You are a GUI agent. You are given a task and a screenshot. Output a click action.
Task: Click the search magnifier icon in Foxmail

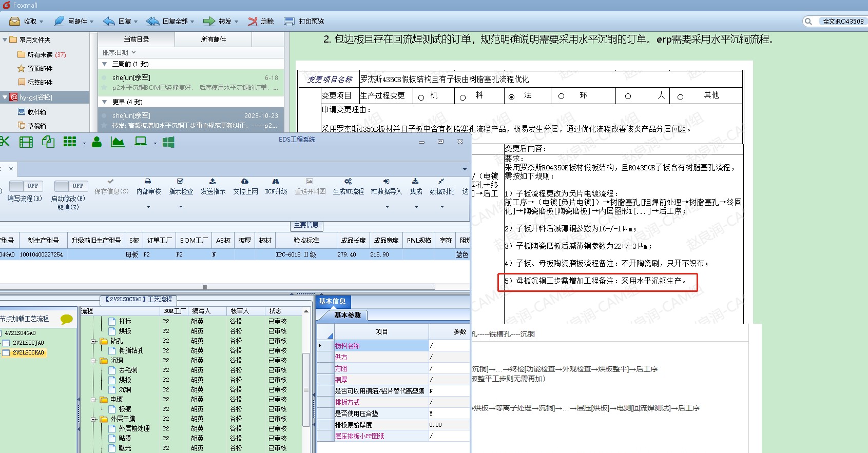808,21
